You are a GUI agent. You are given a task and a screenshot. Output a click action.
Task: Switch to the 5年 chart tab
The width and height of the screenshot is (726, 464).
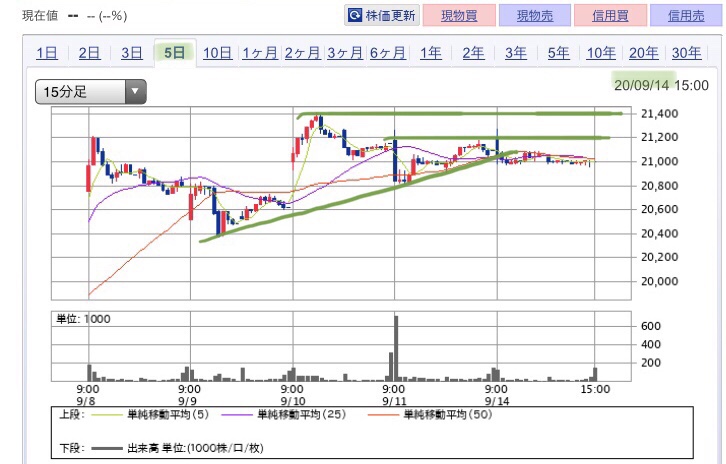tap(558, 53)
